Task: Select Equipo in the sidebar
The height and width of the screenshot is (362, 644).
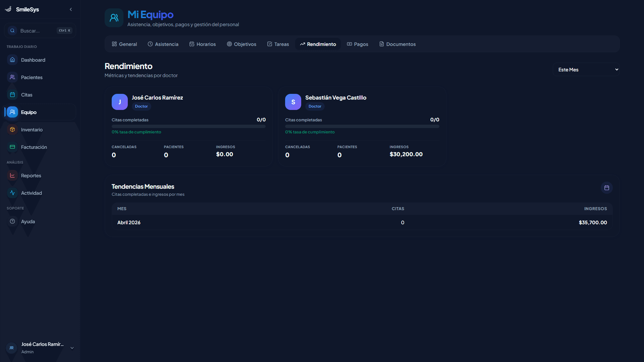Action: click(40, 112)
